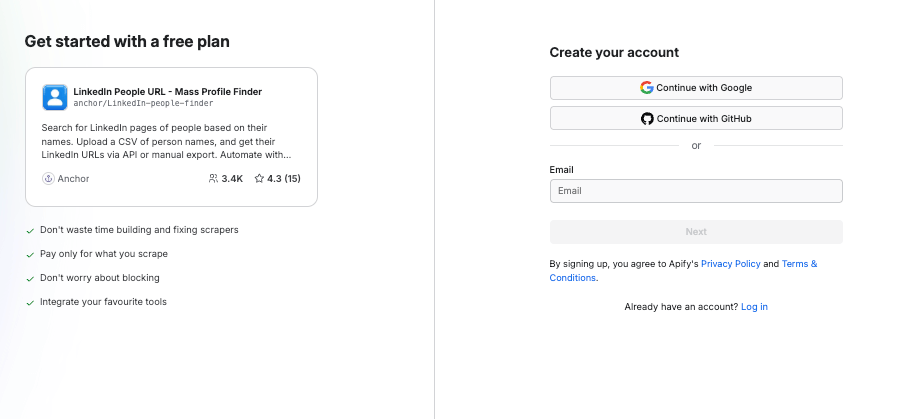Click the 4.3 (15) rating value

pyautogui.click(x=284, y=179)
